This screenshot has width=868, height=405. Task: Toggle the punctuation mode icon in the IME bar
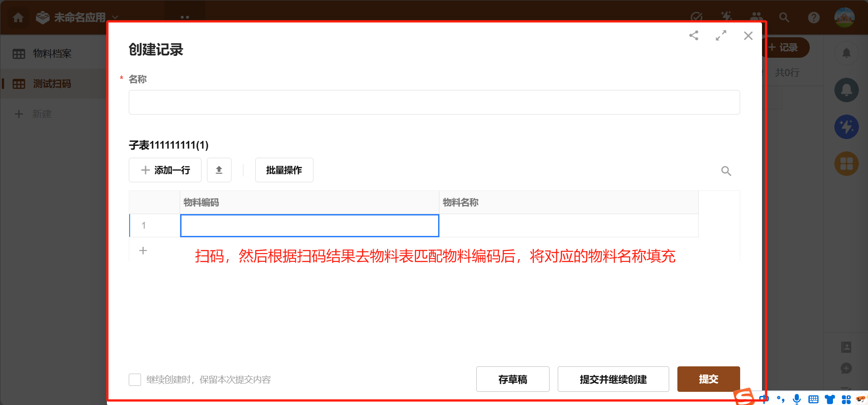781,400
